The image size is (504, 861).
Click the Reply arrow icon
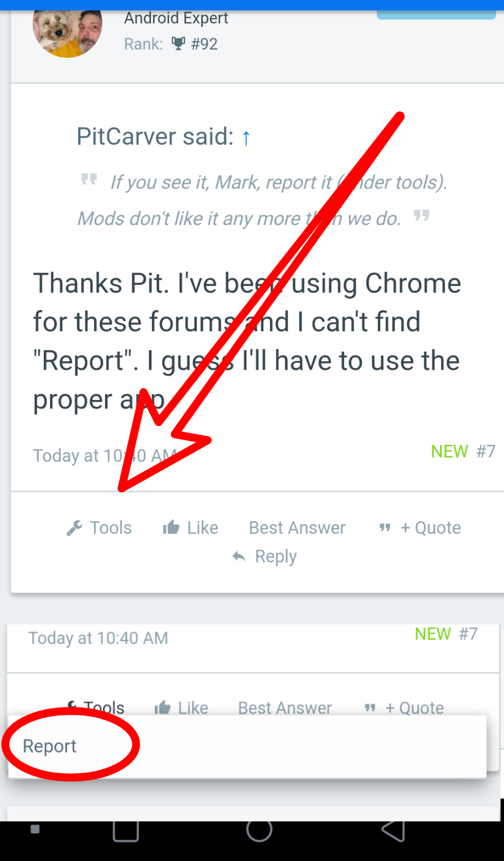(239, 556)
